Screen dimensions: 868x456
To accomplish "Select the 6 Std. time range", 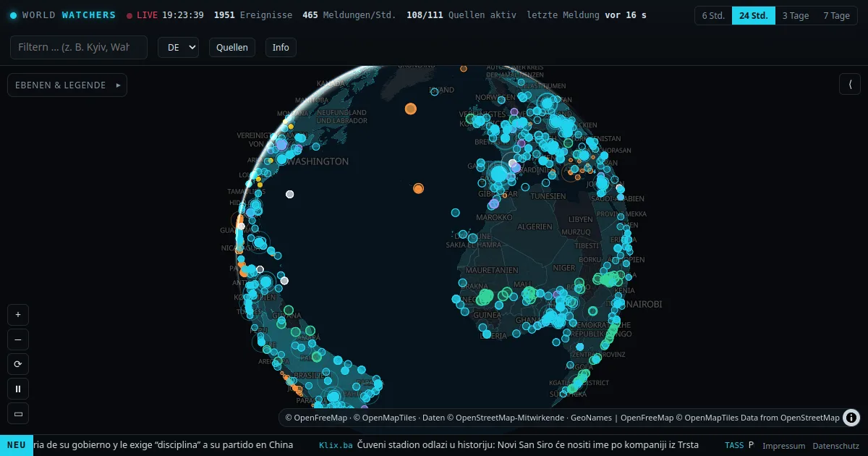I will (713, 15).
